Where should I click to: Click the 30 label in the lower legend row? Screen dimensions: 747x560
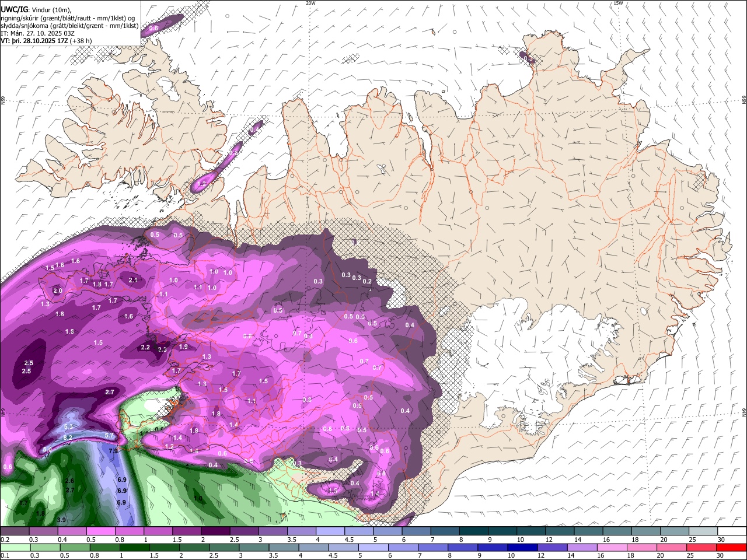click(721, 555)
